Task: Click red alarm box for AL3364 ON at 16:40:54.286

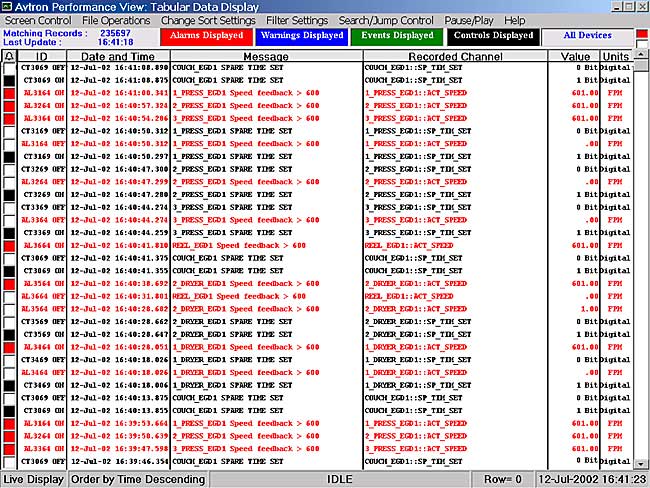Action: 9,119
